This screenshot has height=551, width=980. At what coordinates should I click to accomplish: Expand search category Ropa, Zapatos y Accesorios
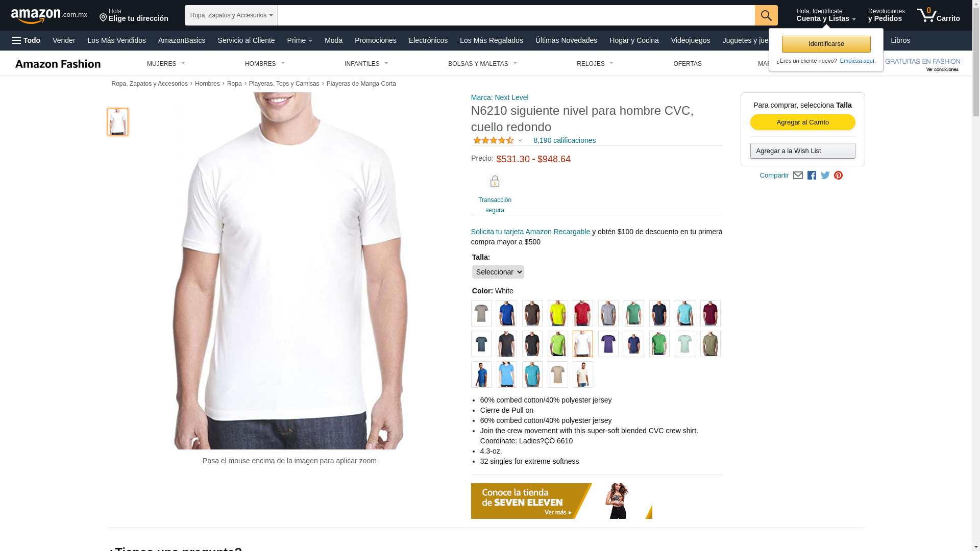231,15
